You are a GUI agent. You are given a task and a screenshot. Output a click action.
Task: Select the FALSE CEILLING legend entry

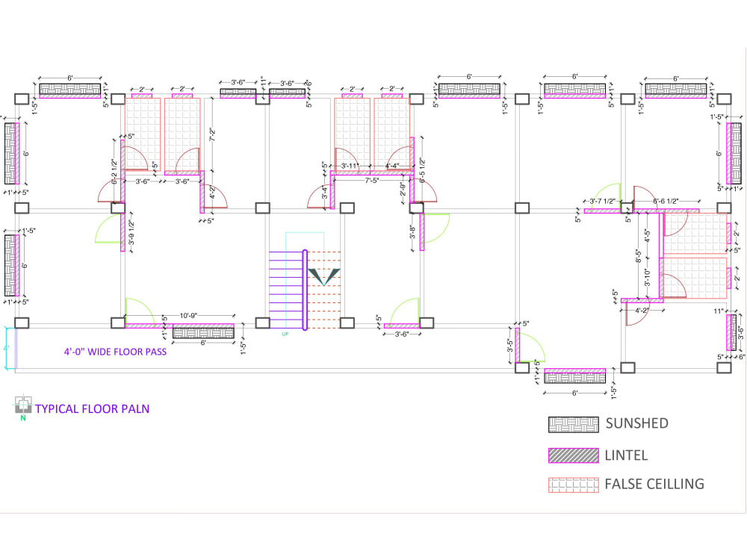tap(654, 484)
